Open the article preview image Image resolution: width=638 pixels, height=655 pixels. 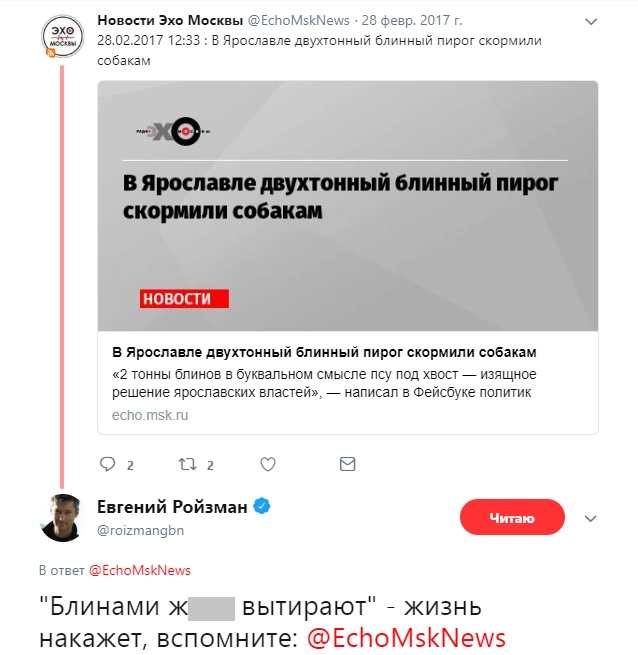tap(348, 205)
